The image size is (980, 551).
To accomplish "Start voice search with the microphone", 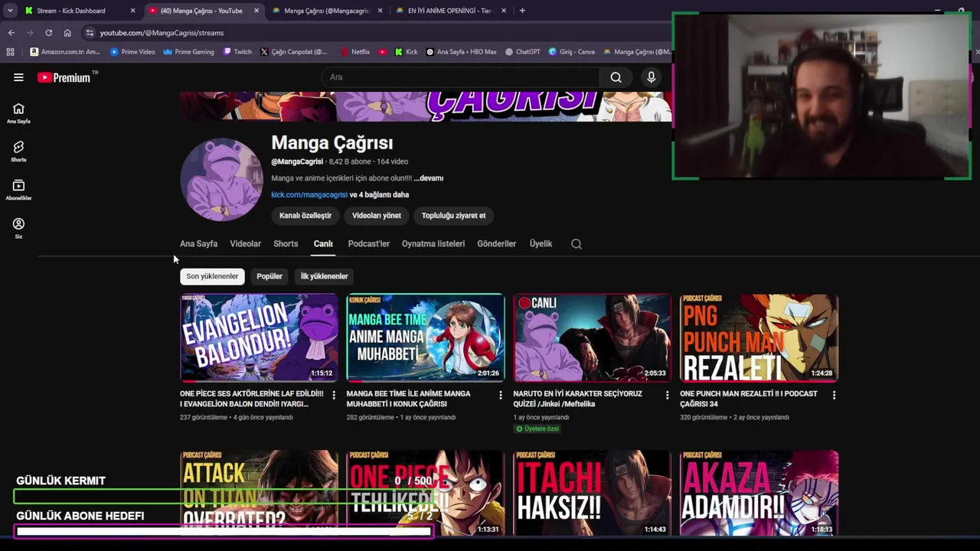I will pyautogui.click(x=652, y=77).
